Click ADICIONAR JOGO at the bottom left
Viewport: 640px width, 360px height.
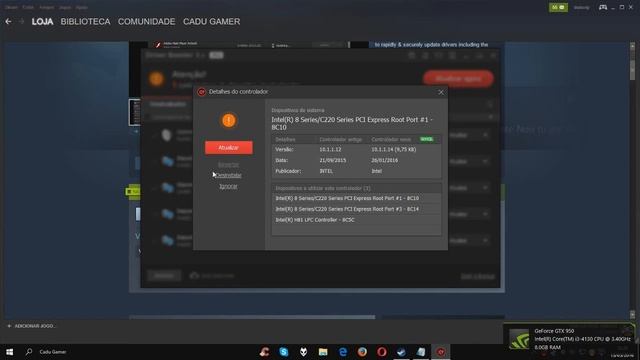[31, 326]
